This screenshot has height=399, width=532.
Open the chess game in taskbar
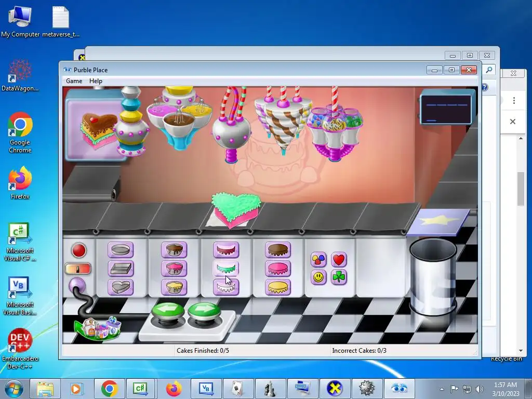pyautogui.click(x=270, y=389)
